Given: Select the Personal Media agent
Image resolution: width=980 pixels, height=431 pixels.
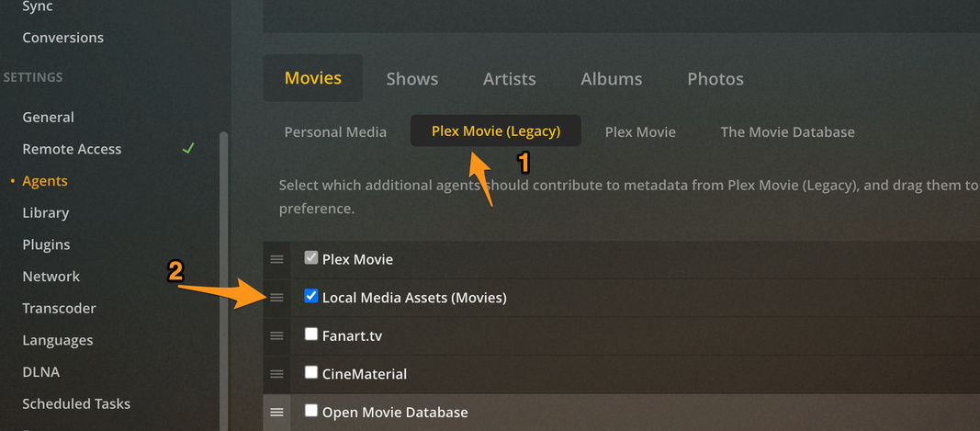Looking at the screenshot, I should tap(335, 132).
